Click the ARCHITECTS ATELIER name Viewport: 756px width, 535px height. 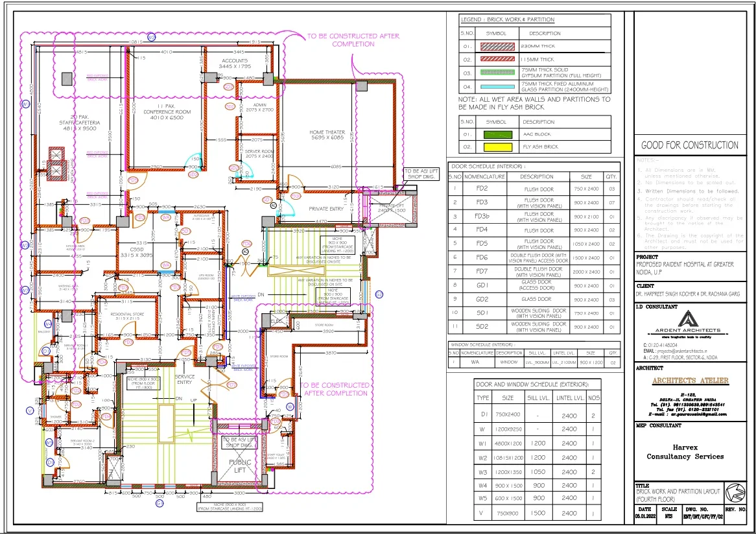coord(690,381)
